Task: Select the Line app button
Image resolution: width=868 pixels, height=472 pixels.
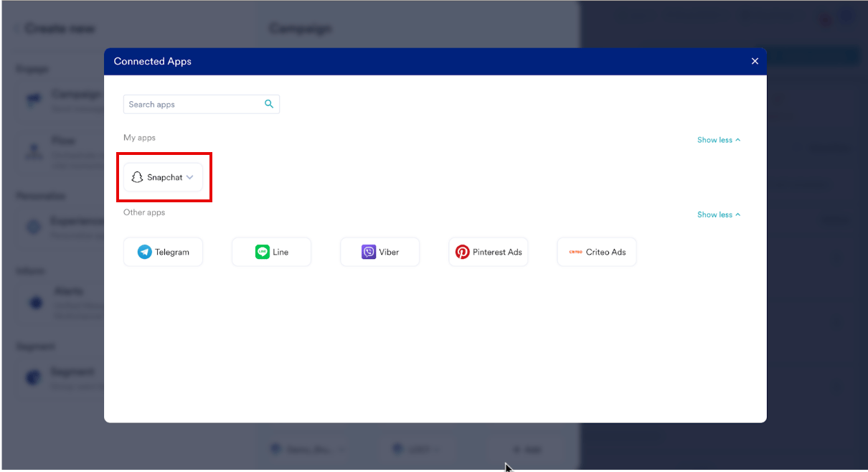Action: pyautogui.click(x=272, y=252)
